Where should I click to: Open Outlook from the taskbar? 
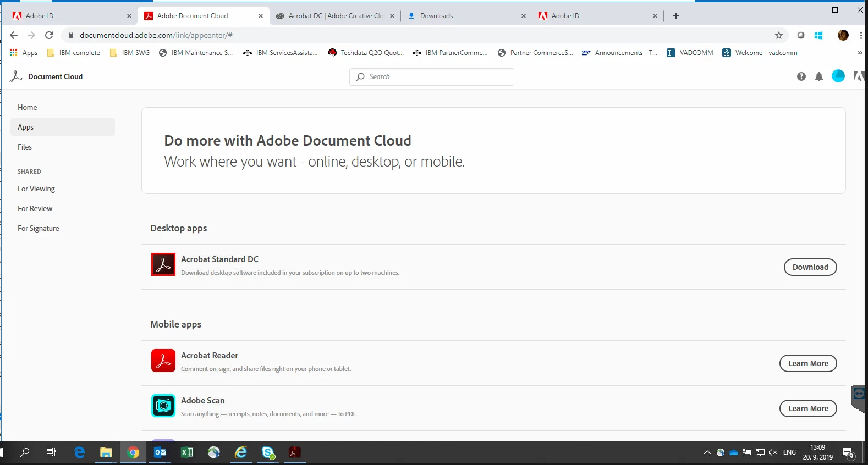160,452
